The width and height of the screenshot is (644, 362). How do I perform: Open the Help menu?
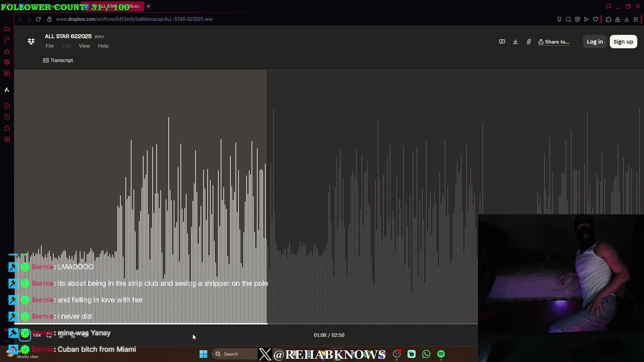pyautogui.click(x=103, y=46)
